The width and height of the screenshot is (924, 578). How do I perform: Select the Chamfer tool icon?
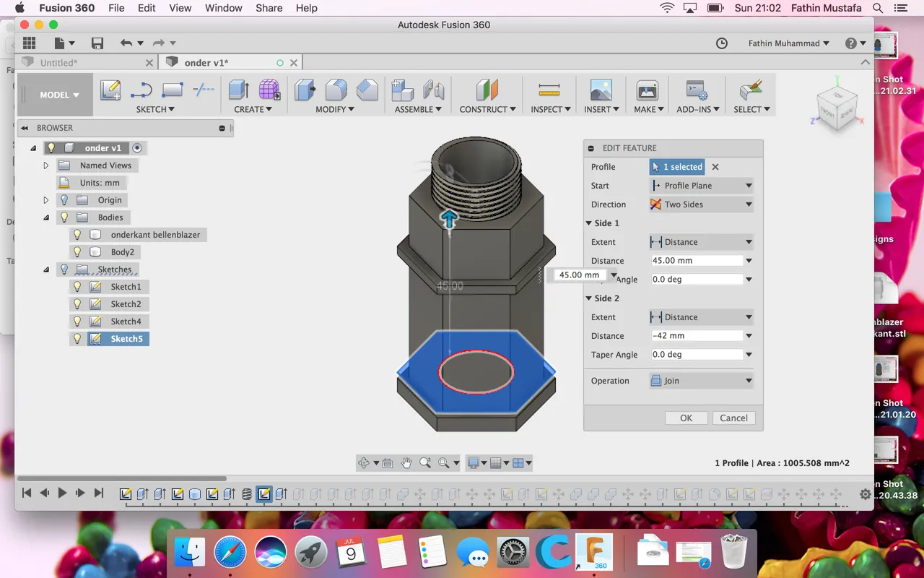click(x=367, y=90)
